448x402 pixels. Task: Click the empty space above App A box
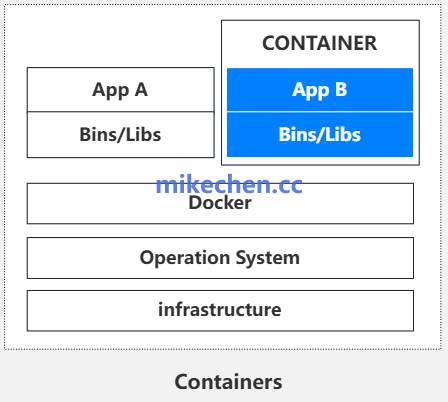(x=120, y=40)
